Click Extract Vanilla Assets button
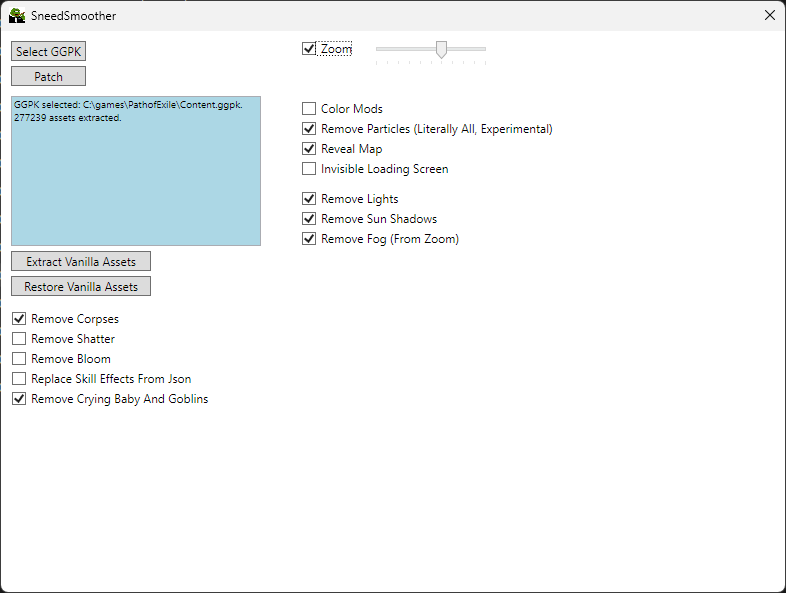 pyautogui.click(x=81, y=261)
